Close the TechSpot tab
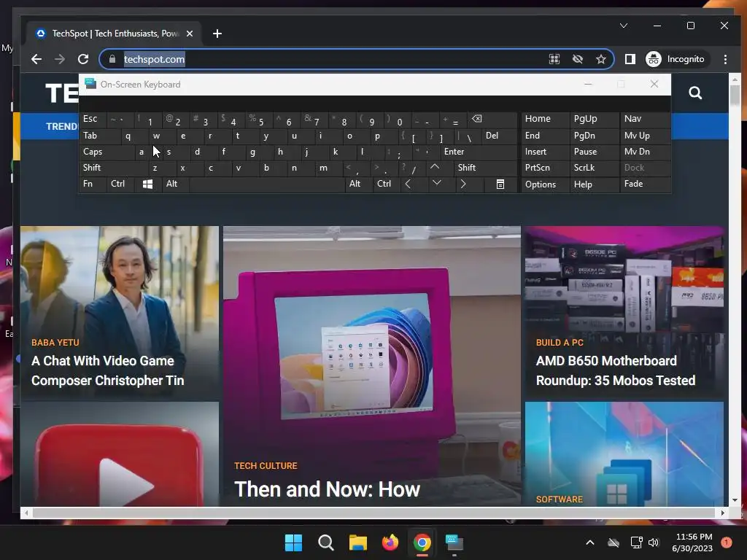Screen dimensions: 747x560 point(190,34)
